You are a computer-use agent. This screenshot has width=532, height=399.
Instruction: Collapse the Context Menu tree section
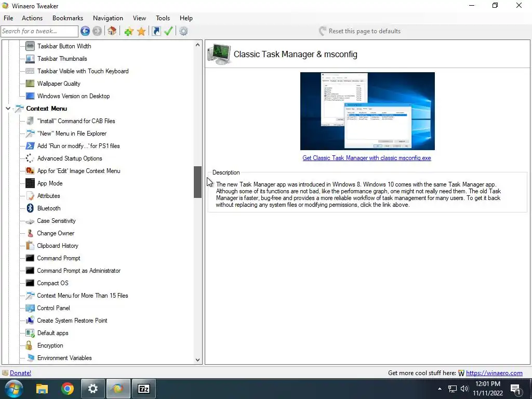click(8, 109)
